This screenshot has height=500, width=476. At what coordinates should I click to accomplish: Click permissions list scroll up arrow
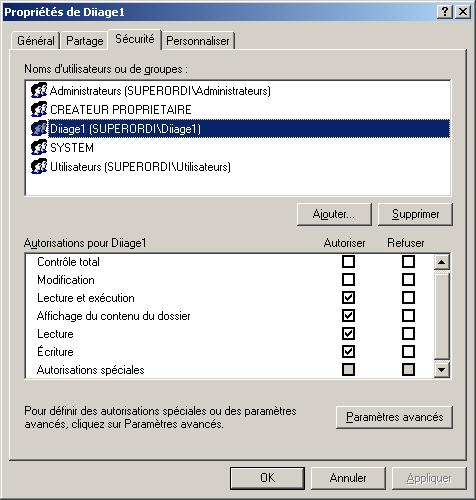pyautogui.click(x=442, y=262)
